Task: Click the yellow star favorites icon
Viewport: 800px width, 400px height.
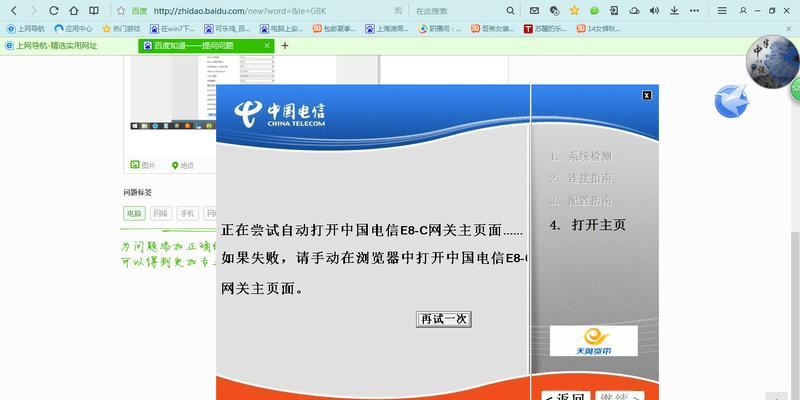Action: [x=574, y=11]
